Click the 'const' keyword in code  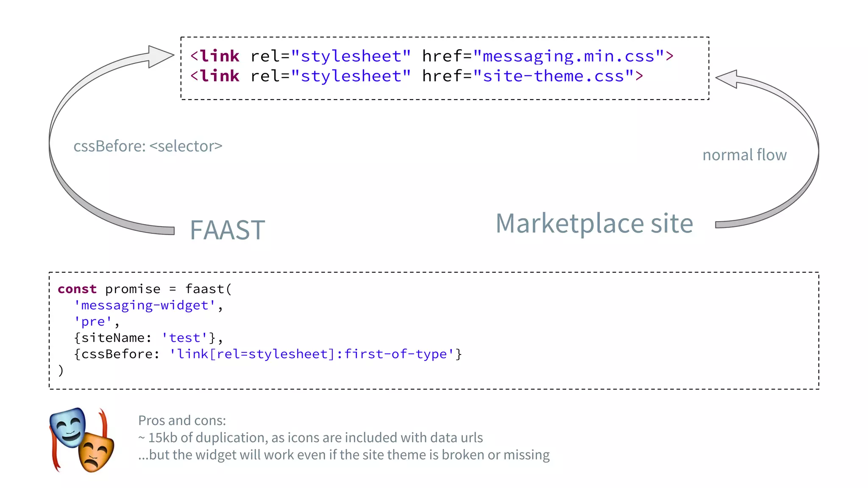77,289
